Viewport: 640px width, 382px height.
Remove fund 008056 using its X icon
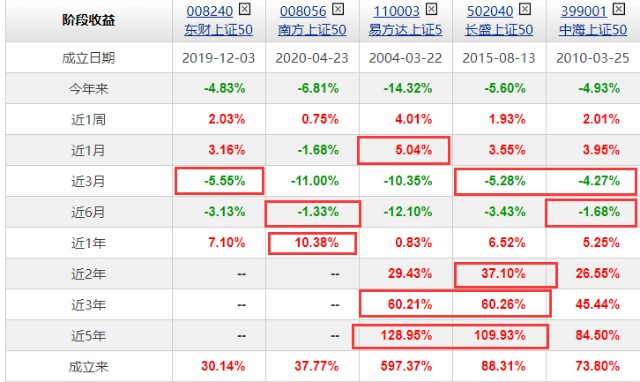pyautogui.click(x=338, y=9)
